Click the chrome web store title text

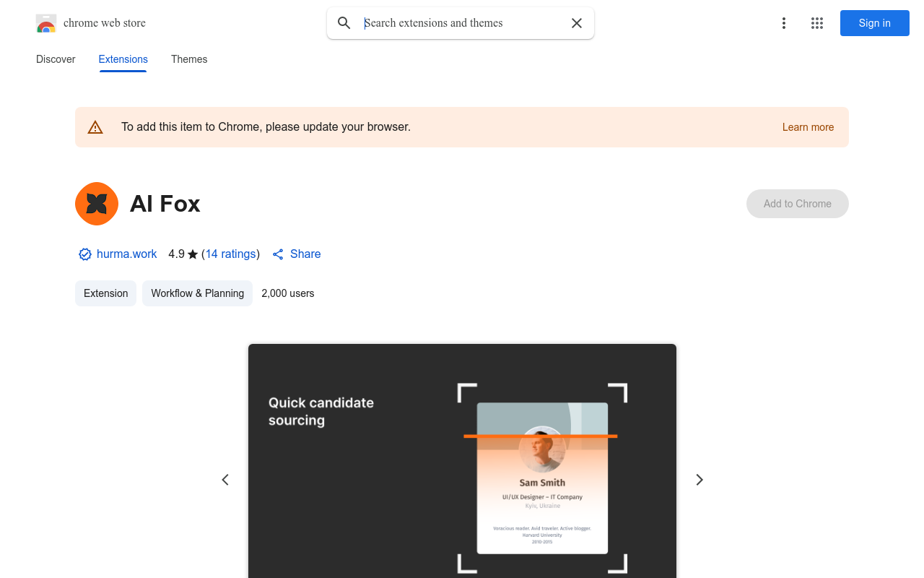[x=105, y=23]
